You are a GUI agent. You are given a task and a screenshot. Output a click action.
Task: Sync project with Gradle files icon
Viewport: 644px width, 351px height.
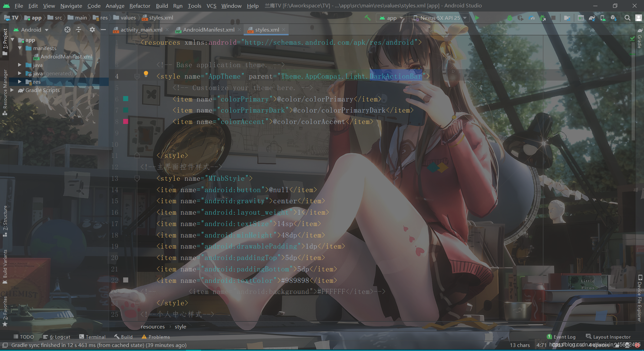tap(592, 18)
